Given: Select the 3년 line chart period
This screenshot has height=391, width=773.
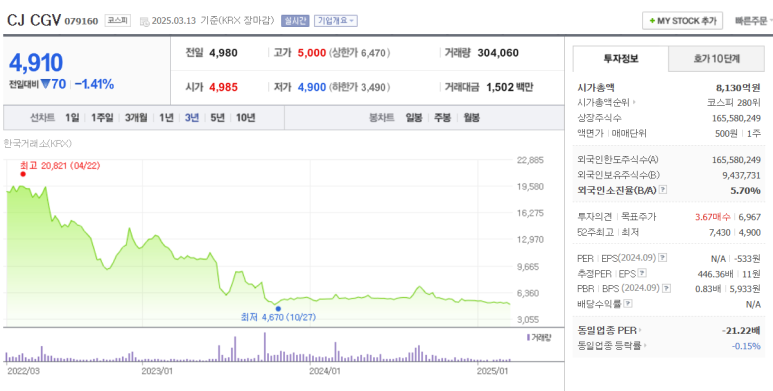Looking at the screenshot, I should [192, 117].
